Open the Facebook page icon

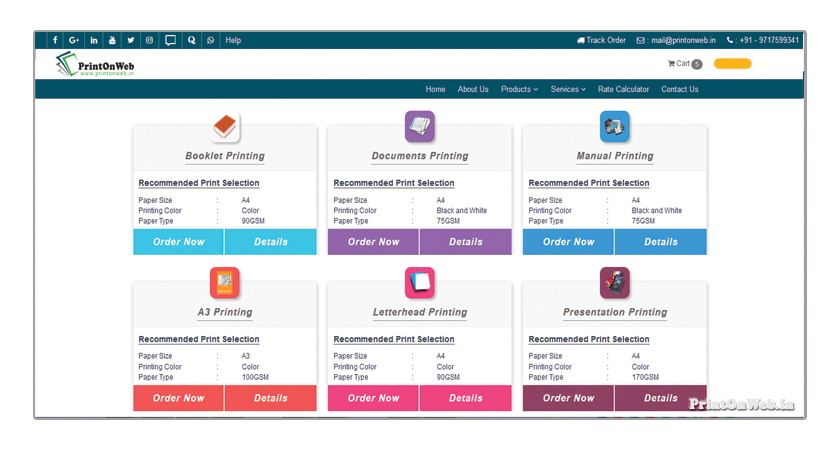tap(55, 41)
